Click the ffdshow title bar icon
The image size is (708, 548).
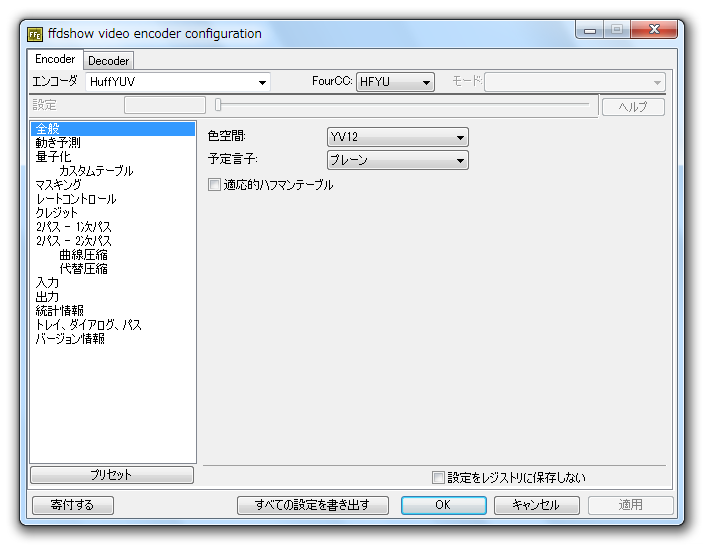click(35, 34)
